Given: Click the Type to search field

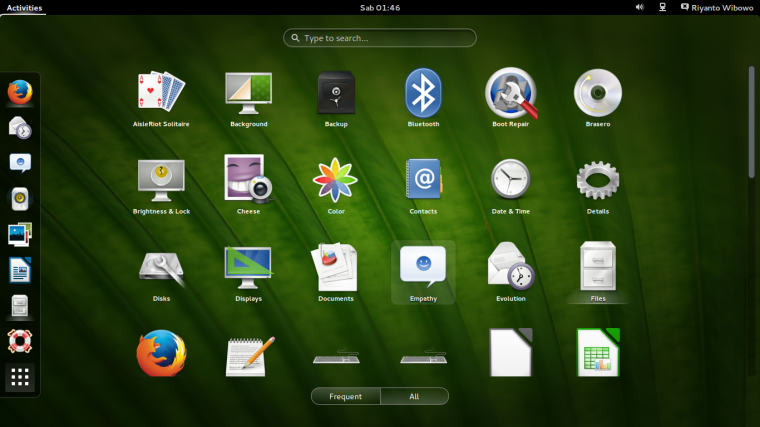Looking at the screenshot, I should click(380, 38).
